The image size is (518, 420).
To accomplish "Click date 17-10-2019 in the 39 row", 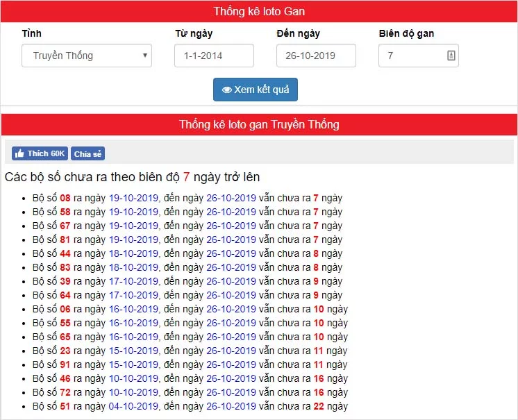I will [x=133, y=281].
